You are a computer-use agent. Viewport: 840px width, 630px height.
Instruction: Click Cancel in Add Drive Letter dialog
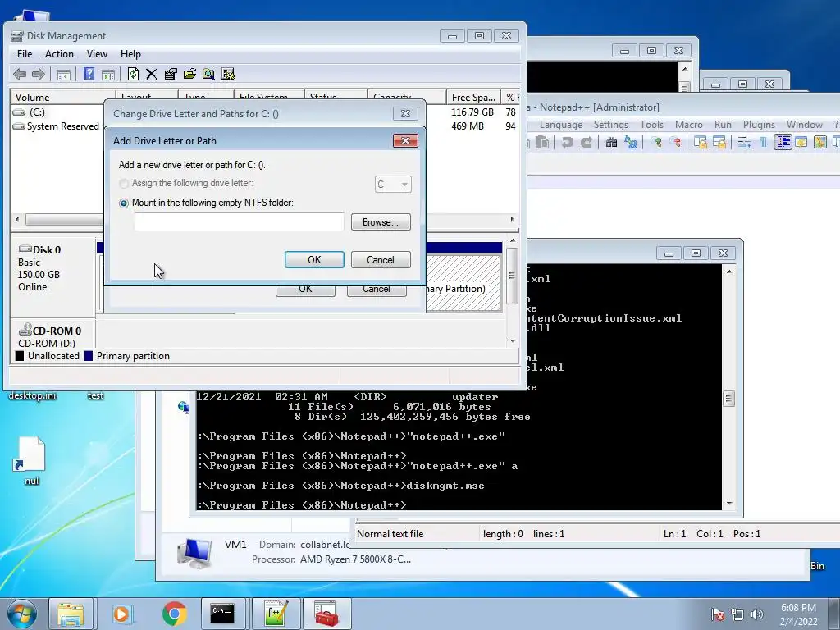(381, 260)
